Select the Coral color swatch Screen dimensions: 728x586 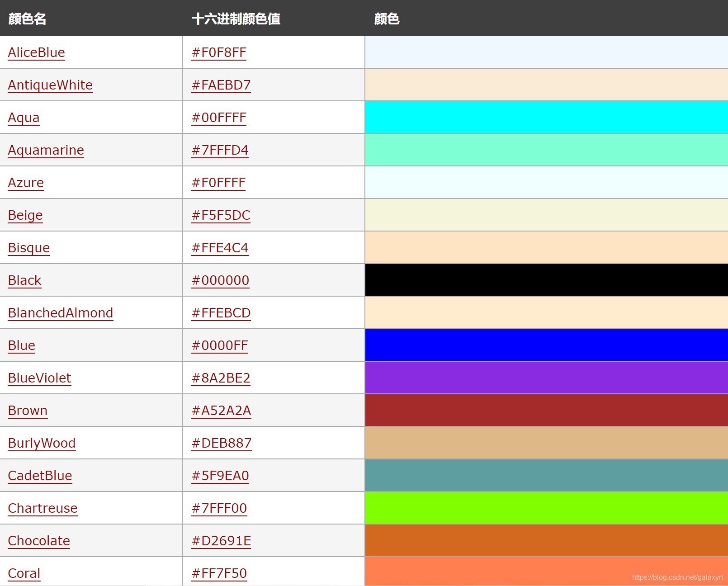[546, 572]
